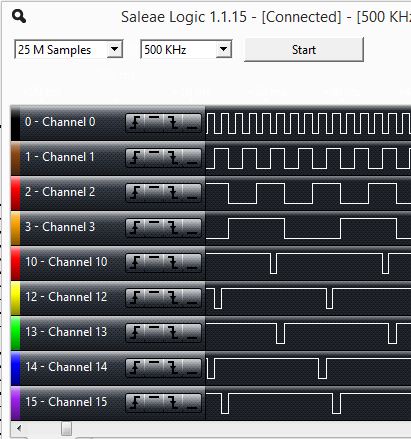Set high level trigger on Channel 1
Image resolution: width=411 pixels, height=439 pixels.
(154, 158)
